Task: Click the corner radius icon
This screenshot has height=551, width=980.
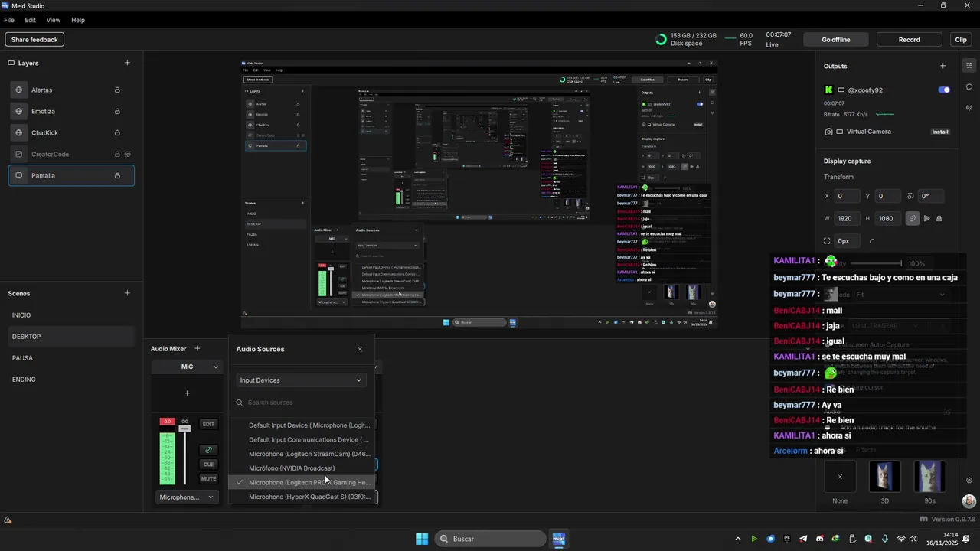Action: [x=871, y=240]
